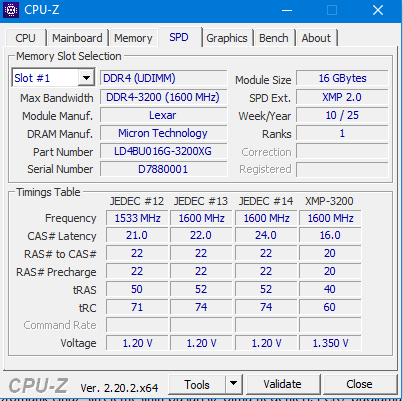Go to the Graphics tab
This screenshot has height=401, width=403.
click(227, 38)
